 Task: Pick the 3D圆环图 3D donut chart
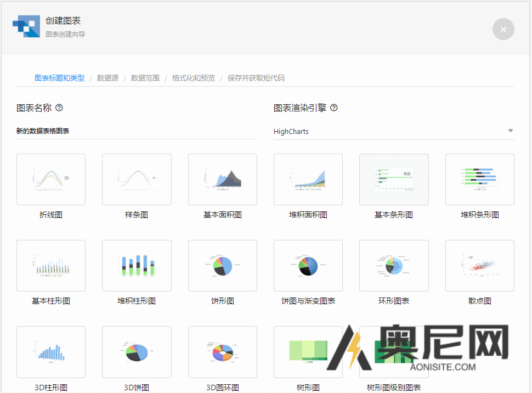coord(223,352)
